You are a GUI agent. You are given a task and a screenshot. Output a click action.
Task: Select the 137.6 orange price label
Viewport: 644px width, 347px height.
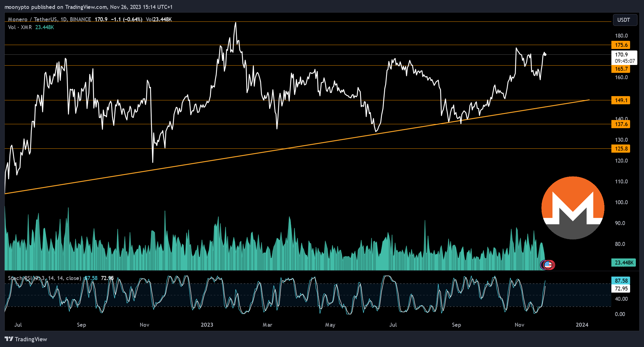pyautogui.click(x=621, y=124)
